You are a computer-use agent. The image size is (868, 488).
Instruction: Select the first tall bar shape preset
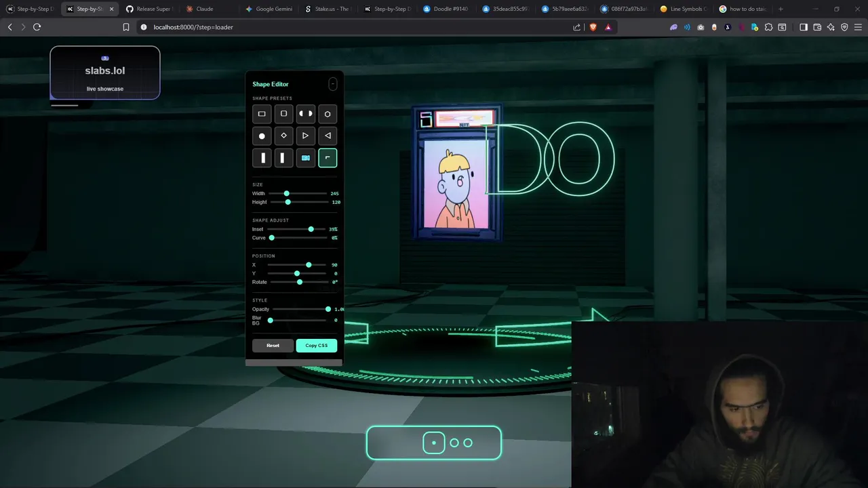(262, 158)
